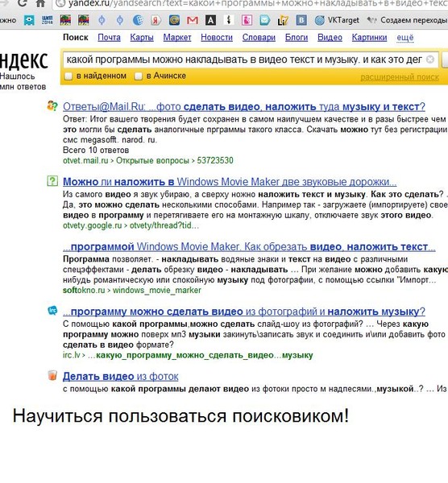Open программу можно сделать видео result title
The height and width of the screenshot is (483, 448).
point(244,312)
